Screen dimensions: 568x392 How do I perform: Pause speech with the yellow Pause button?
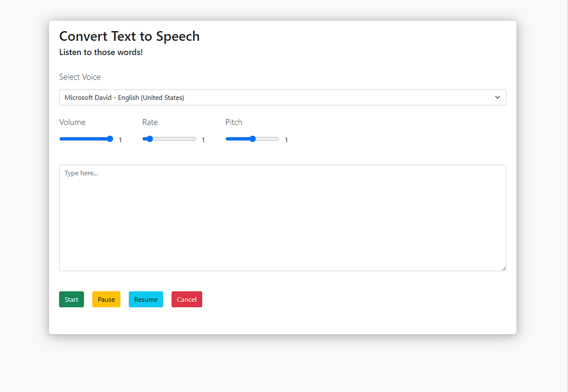pyautogui.click(x=106, y=300)
